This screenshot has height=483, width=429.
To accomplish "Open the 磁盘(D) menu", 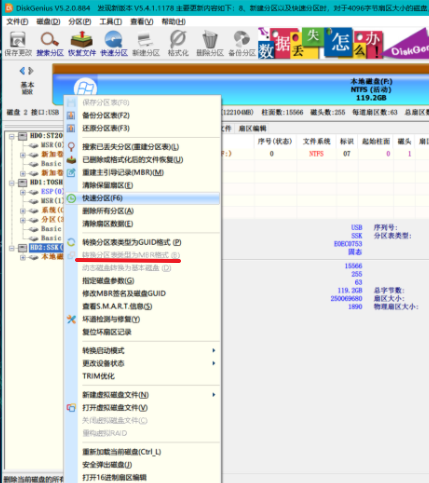I will click(48, 22).
